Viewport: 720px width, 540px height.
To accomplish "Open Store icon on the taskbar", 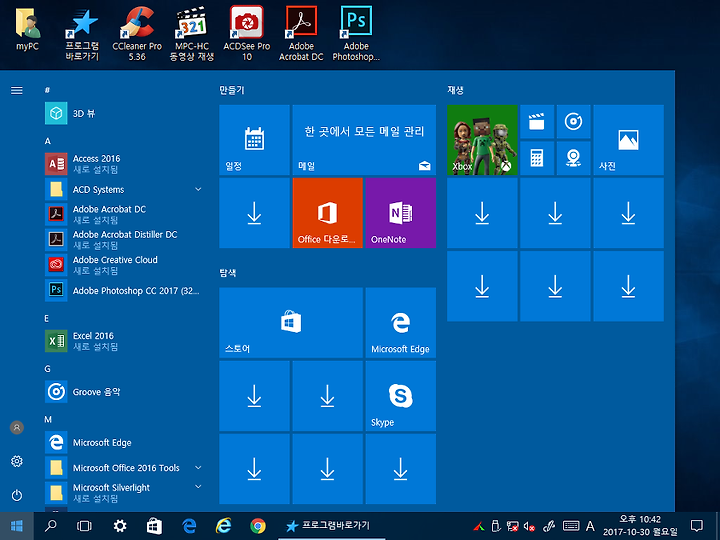I will (154, 526).
